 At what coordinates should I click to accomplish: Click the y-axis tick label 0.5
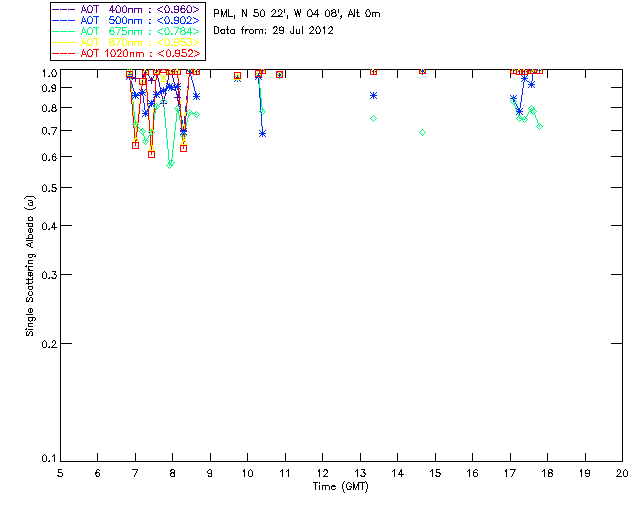(x=49, y=188)
